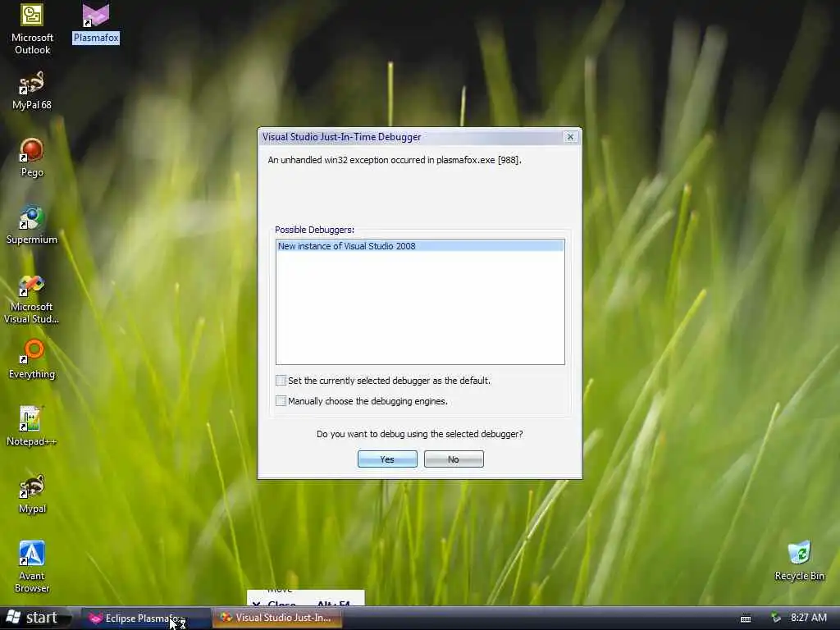Close the Just-In-Time Debugger dialog
840x630 pixels.
(571, 137)
